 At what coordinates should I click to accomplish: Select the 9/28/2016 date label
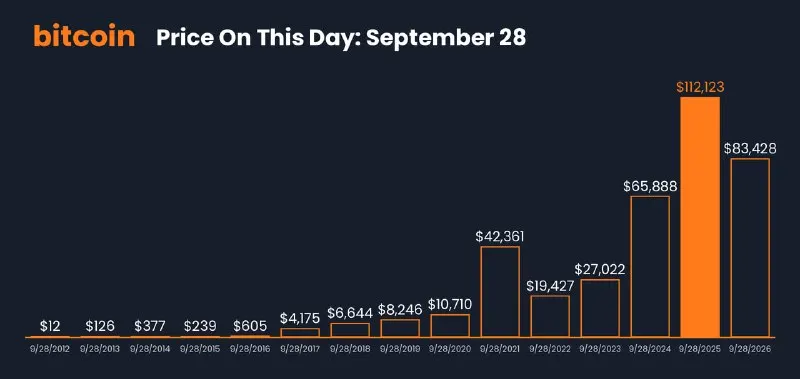pyautogui.click(x=250, y=350)
